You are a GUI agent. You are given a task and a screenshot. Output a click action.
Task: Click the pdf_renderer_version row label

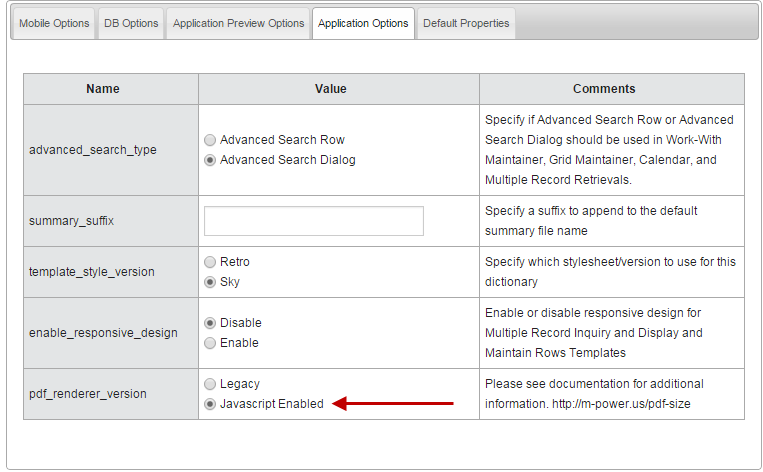coord(88,394)
